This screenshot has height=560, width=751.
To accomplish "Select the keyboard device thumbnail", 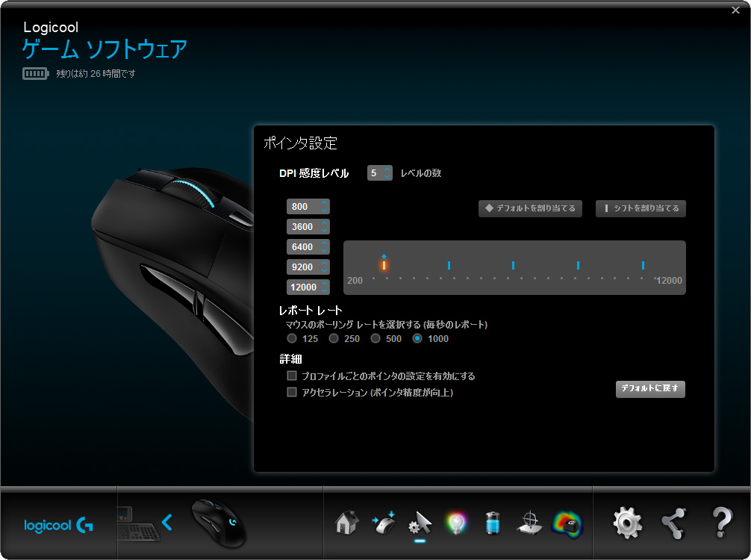I will 138,524.
